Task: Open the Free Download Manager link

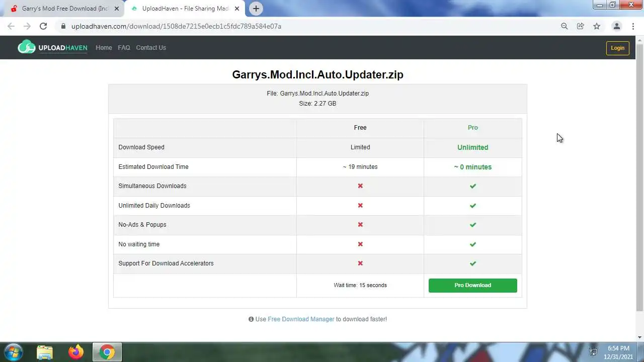Action: [301, 319]
